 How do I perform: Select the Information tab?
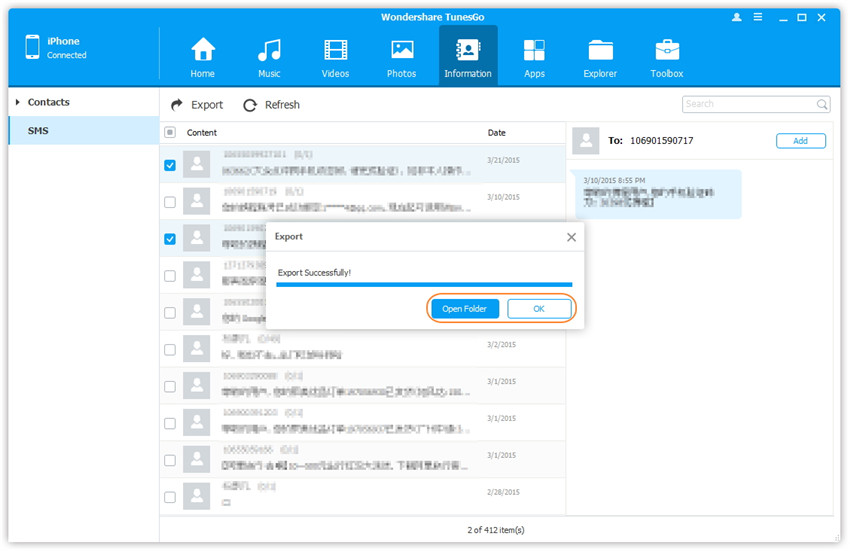pyautogui.click(x=468, y=56)
